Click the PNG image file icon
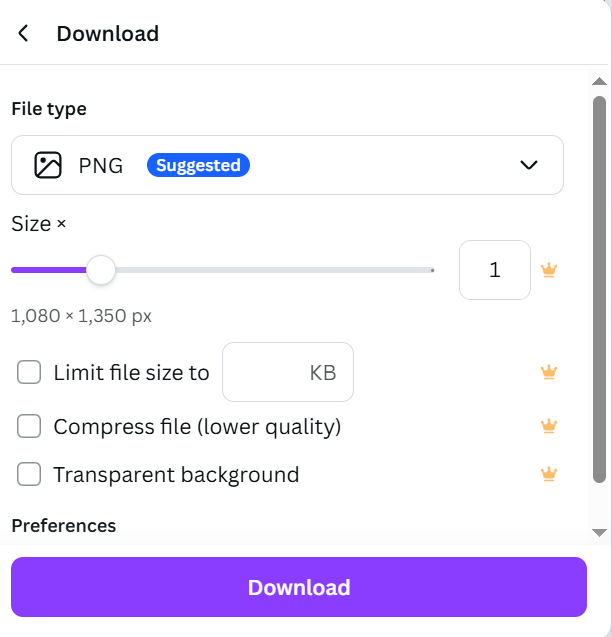The image size is (612, 637). click(x=48, y=165)
